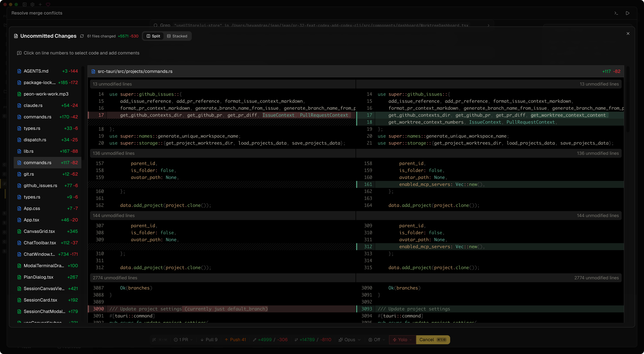This screenshot has height=354, width=644.
Task: Click the magic wand icon in bottom toolbar
Action: click(x=154, y=340)
